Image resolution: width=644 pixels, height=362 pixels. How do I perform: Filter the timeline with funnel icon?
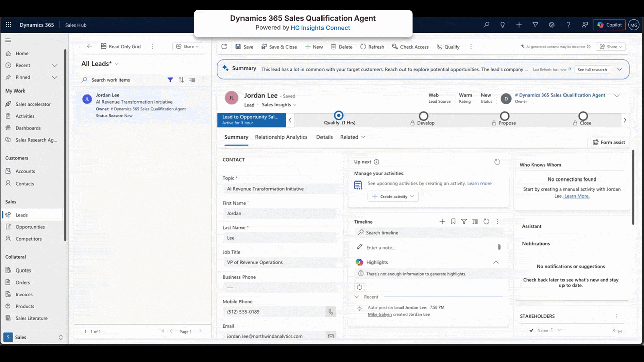point(464,221)
